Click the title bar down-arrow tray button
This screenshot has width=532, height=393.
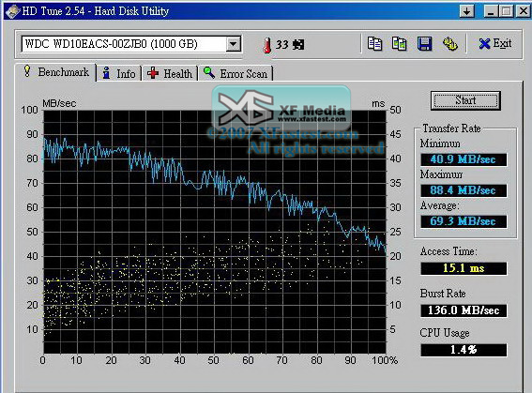[x=467, y=12]
